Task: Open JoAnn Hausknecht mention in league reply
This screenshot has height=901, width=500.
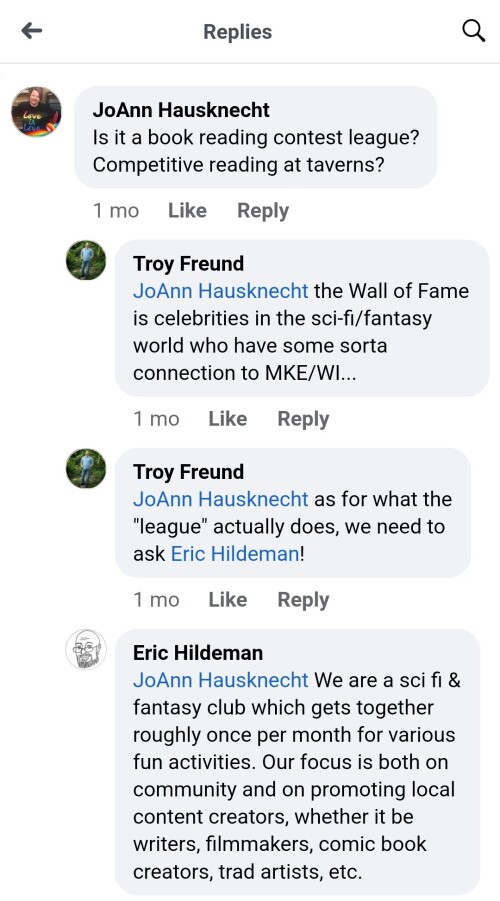Action: point(221,499)
